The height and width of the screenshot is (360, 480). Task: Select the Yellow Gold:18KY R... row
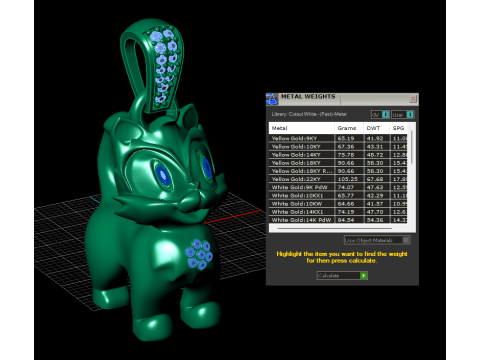tap(338, 171)
